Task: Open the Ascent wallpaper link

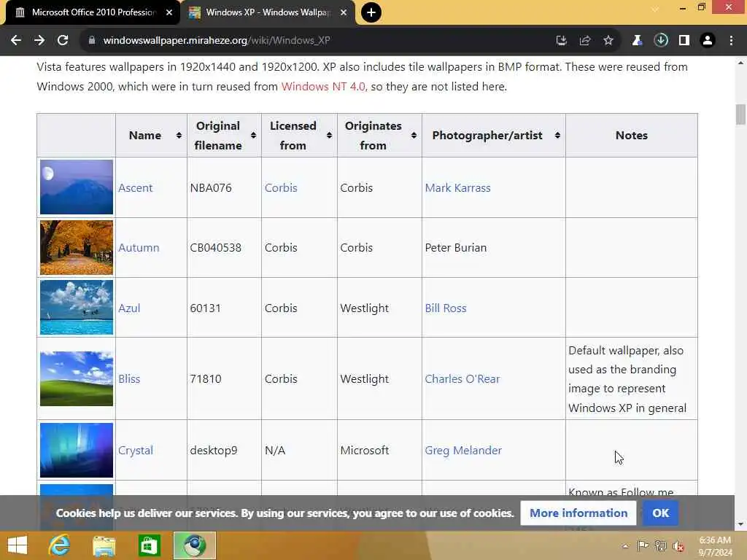Action: [x=135, y=187]
